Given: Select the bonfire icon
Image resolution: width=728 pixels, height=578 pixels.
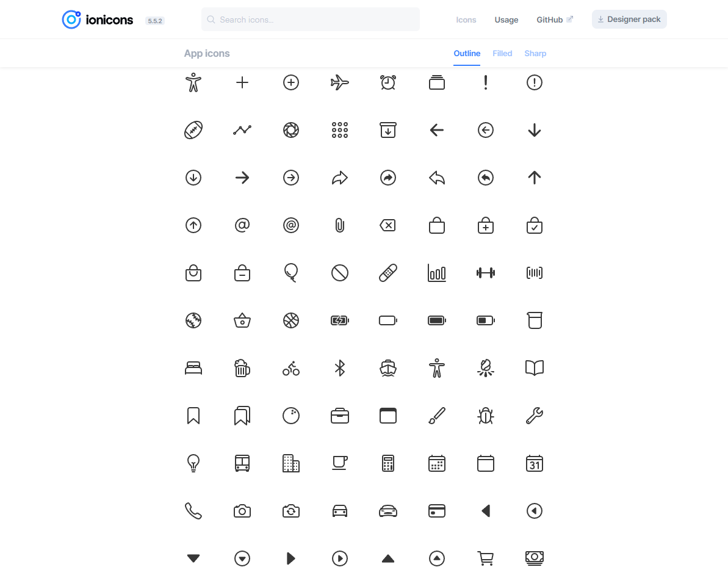Looking at the screenshot, I should click(x=486, y=368).
